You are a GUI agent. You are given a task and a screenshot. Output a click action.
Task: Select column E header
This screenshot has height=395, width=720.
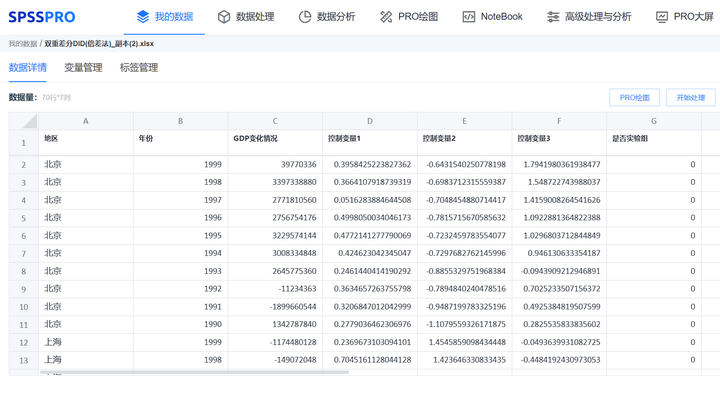pos(464,121)
